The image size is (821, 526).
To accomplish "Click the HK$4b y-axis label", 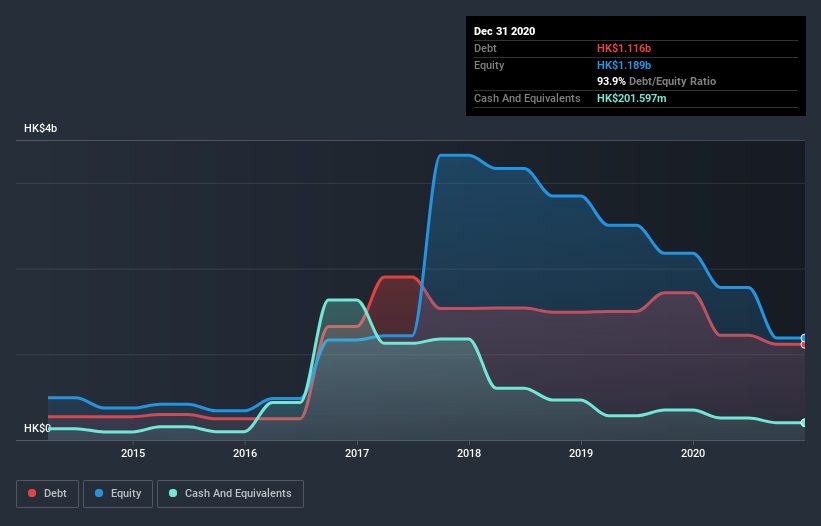I will 40,128.
